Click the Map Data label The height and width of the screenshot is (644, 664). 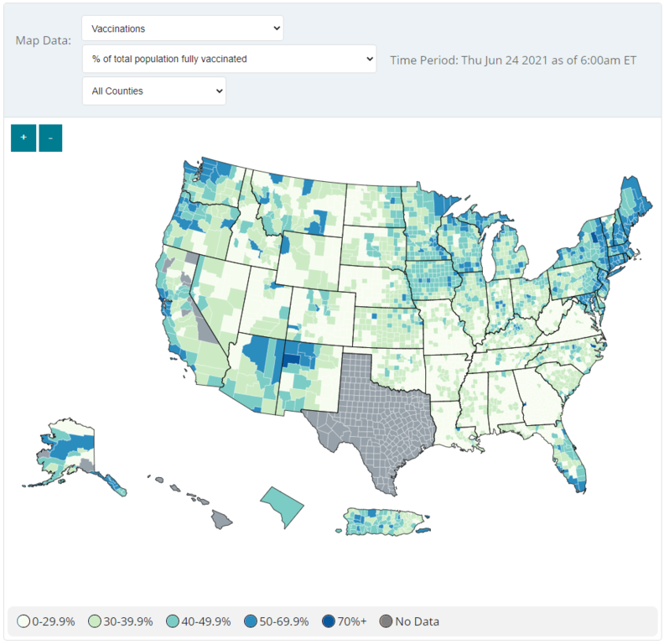point(44,40)
